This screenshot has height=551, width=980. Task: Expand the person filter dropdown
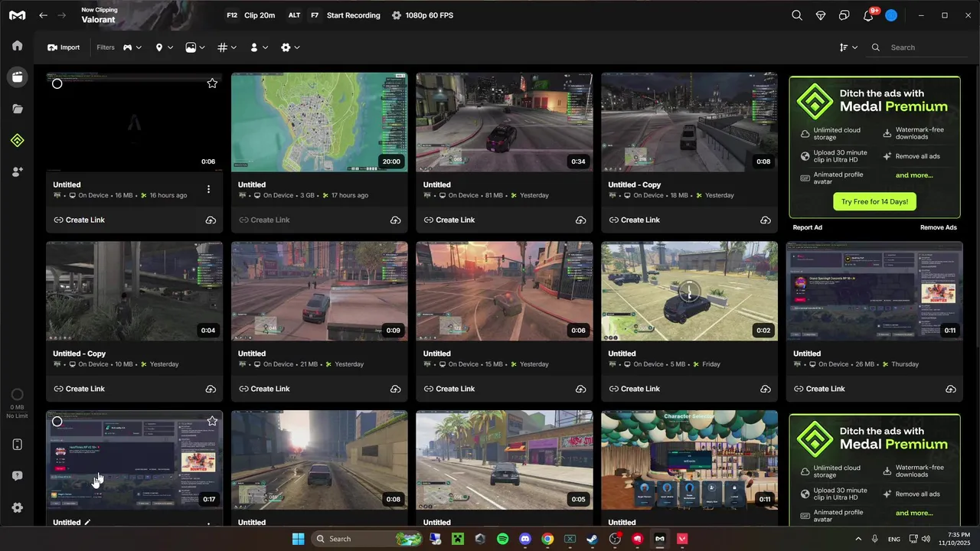coord(259,47)
